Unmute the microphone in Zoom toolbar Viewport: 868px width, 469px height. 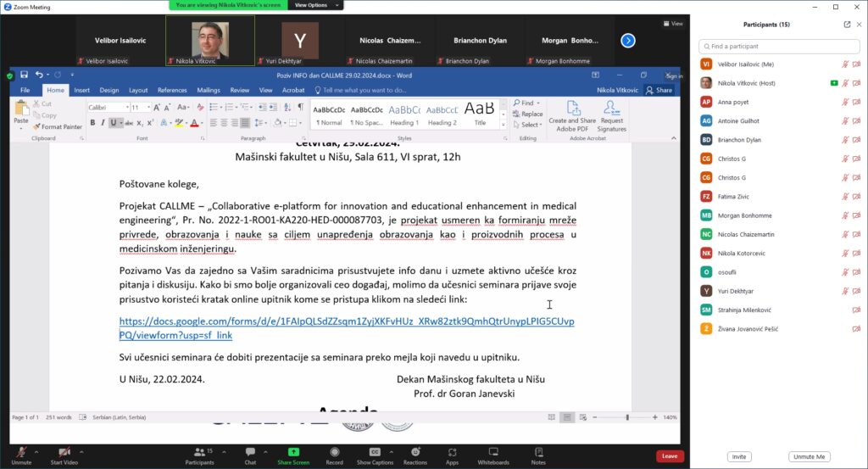[20, 453]
